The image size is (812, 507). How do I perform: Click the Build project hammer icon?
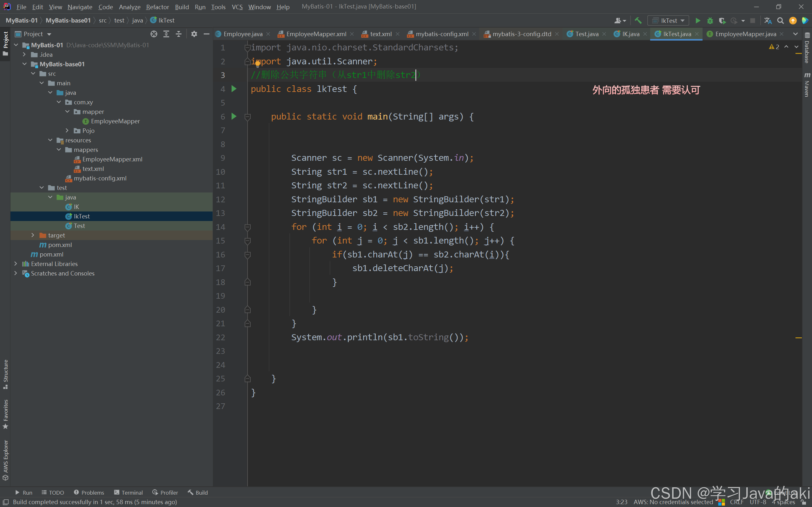pyautogui.click(x=638, y=21)
